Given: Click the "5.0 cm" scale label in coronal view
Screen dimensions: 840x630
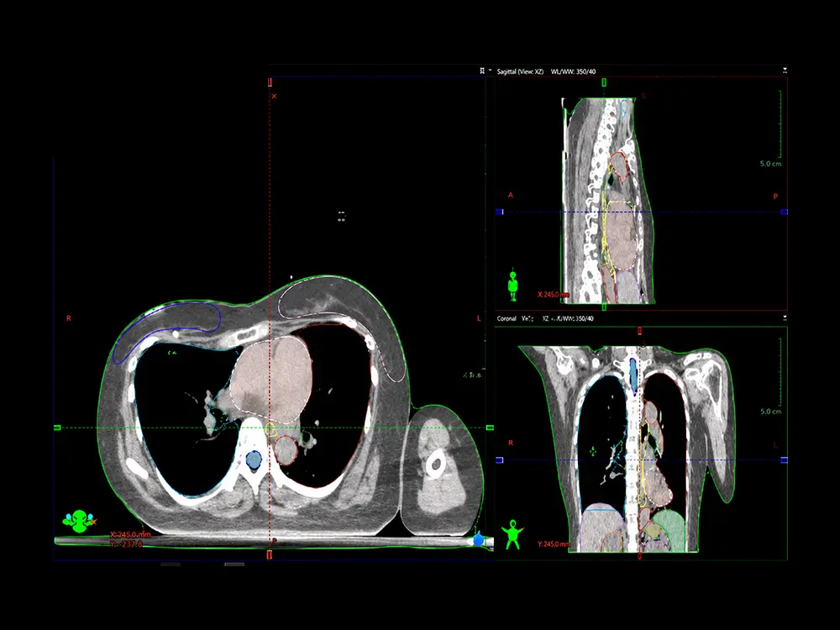Looking at the screenshot, I should tap(770, 412).
